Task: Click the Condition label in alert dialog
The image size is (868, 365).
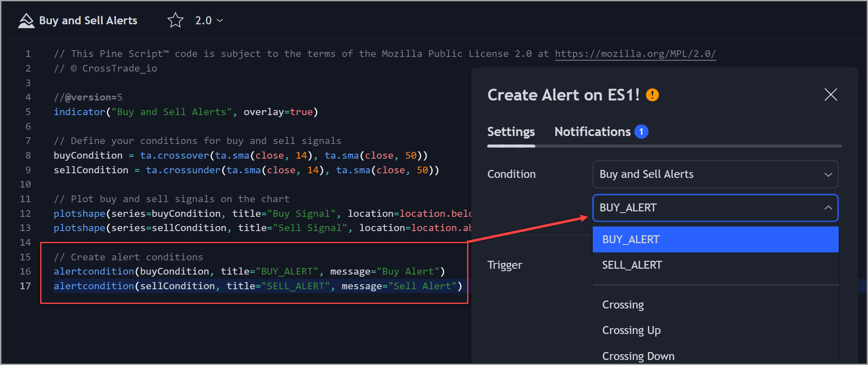Action: click(x=511, y=174)
